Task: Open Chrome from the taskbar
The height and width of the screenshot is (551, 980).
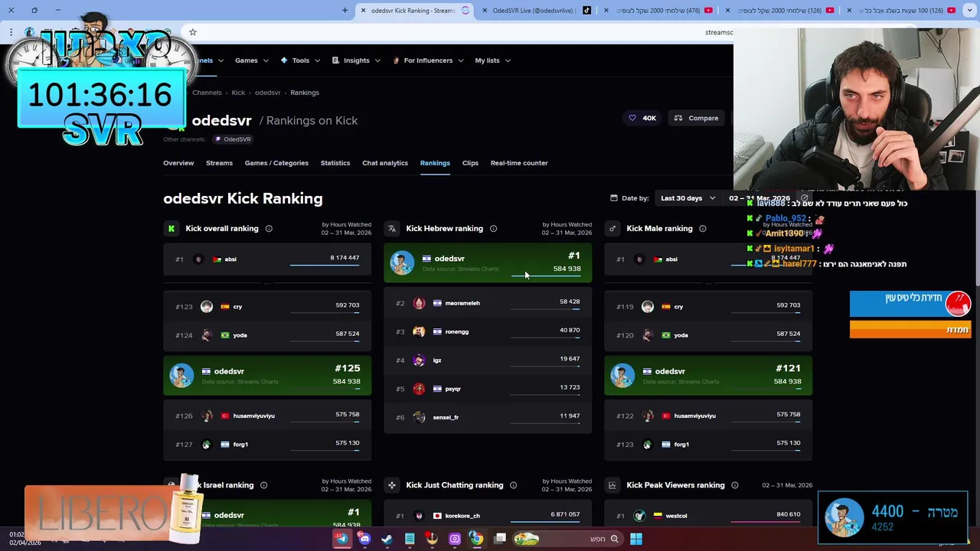Action: (477, 539)
